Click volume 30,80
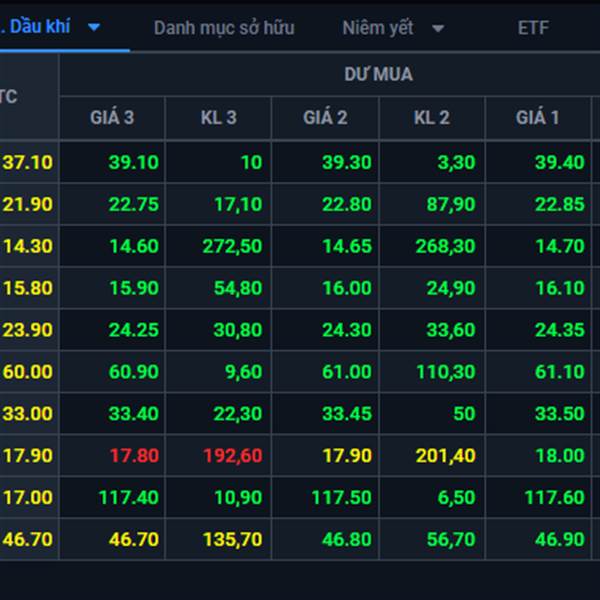Screen dimensions: 600x600 (238, 330)
